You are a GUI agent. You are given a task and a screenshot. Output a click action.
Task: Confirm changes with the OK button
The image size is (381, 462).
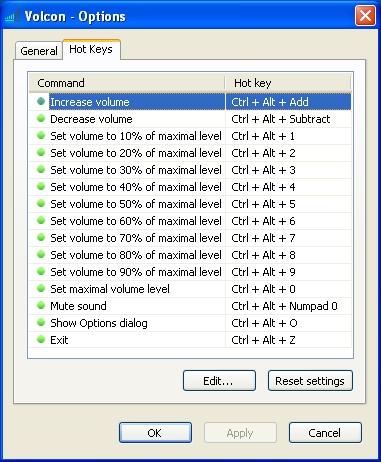pos(155,433)
